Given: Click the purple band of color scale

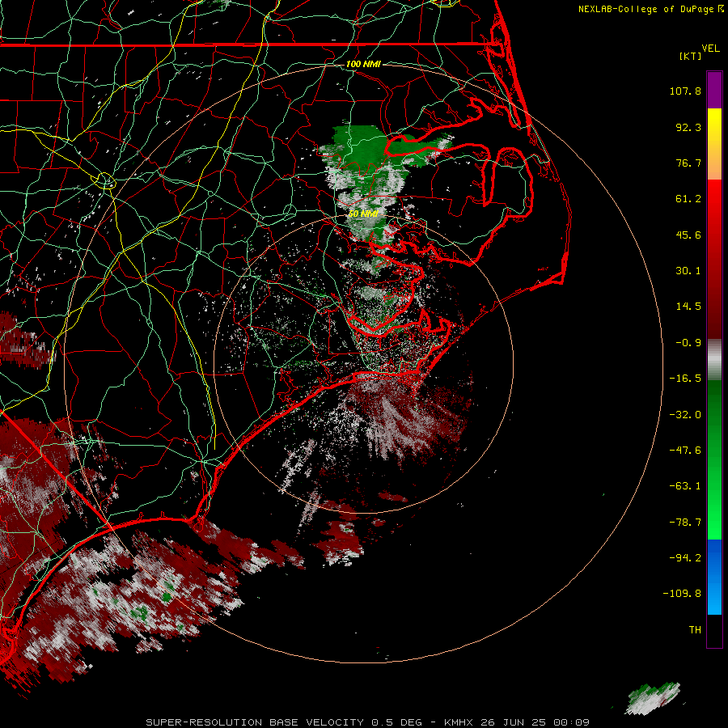Looking at the screenshot, I should [714, 90].
